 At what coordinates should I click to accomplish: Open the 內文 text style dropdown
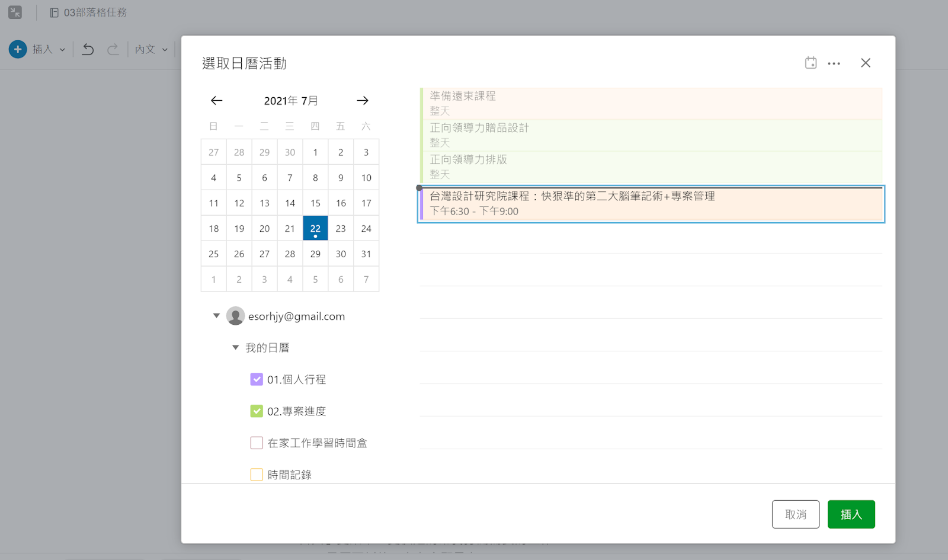pos(151,49)
